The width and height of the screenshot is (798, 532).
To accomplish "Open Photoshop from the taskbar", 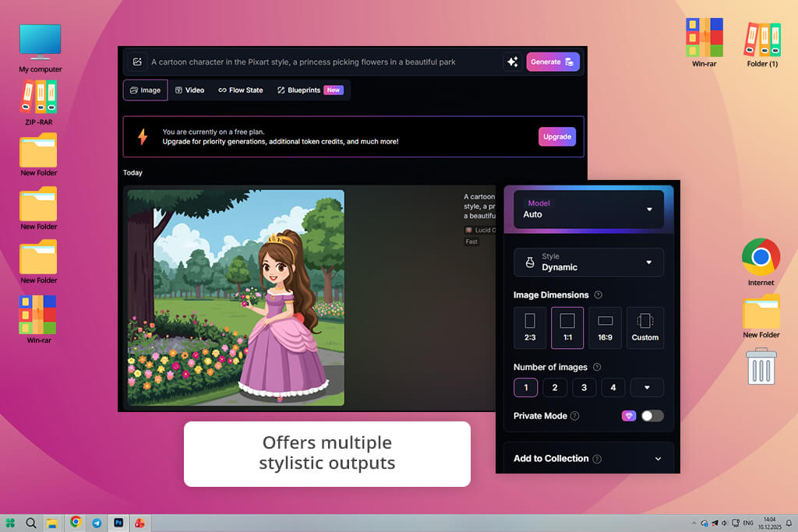I will click(118, 523).
